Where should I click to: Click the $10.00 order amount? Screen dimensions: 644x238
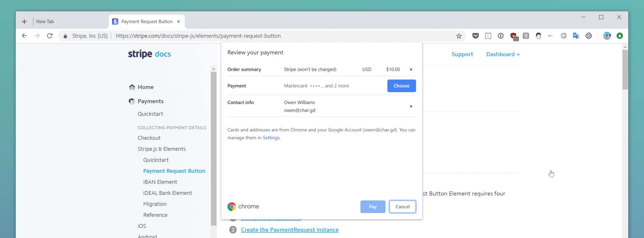tap(393, 69)
